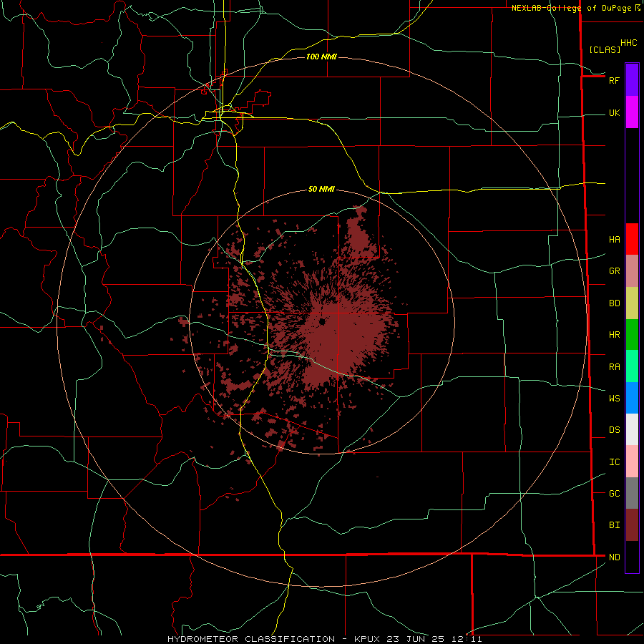Click the GR legend label

click(614, 271)
